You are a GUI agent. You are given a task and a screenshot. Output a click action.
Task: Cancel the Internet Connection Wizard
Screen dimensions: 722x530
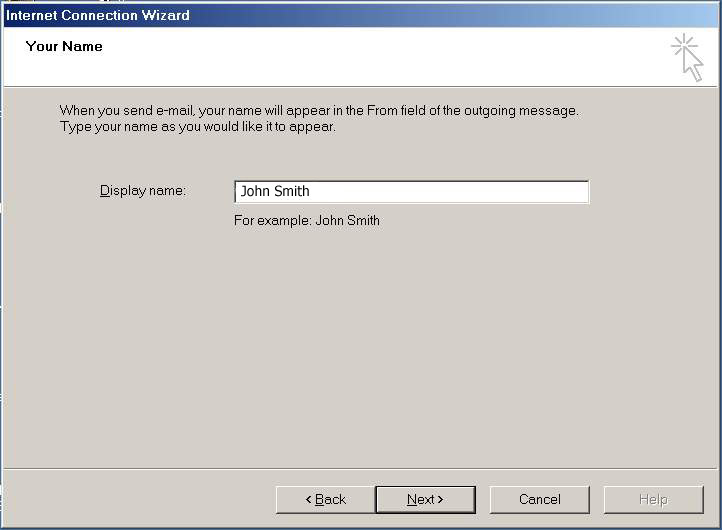click(x=539, y=499)
